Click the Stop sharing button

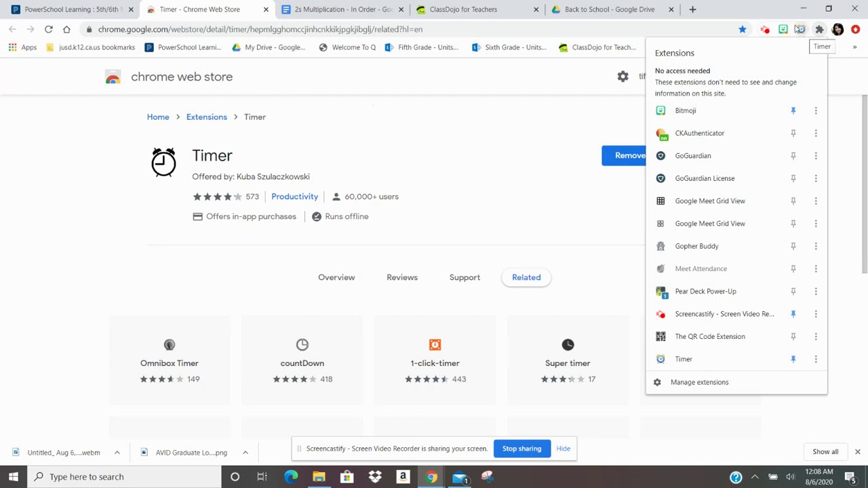tap(521, 449)
